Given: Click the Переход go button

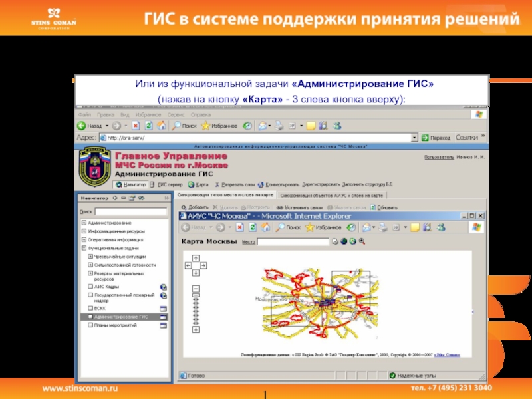Looking at the screenshot, I should pos(436,138).
